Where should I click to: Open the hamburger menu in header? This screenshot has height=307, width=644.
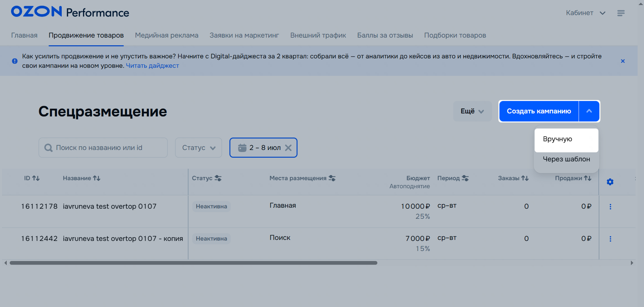pyautogui.click(x=621, y=13)
